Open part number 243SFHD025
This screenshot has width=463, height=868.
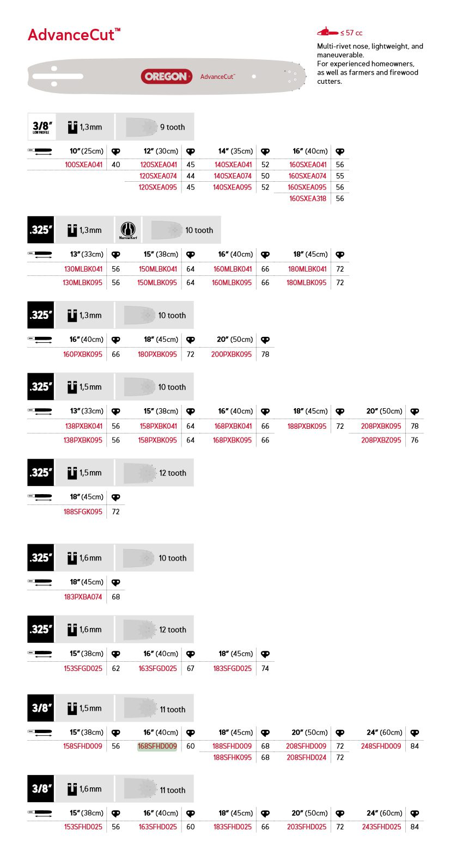point(381,827)
